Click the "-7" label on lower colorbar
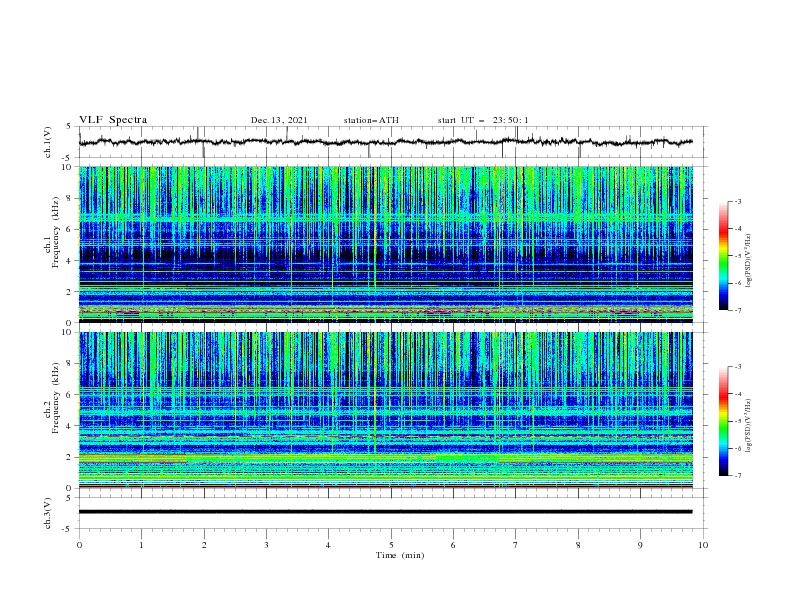 (737, 476)
